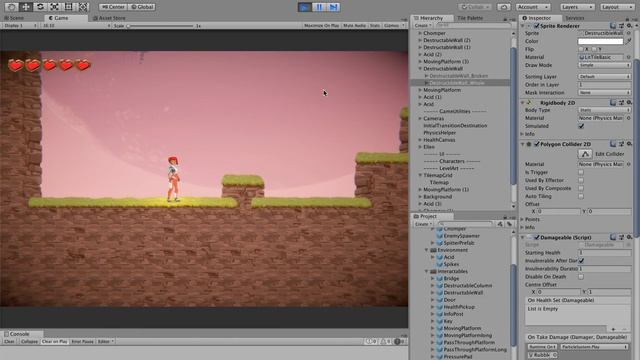Collapse Environment folder in Project

click(427, 250)
